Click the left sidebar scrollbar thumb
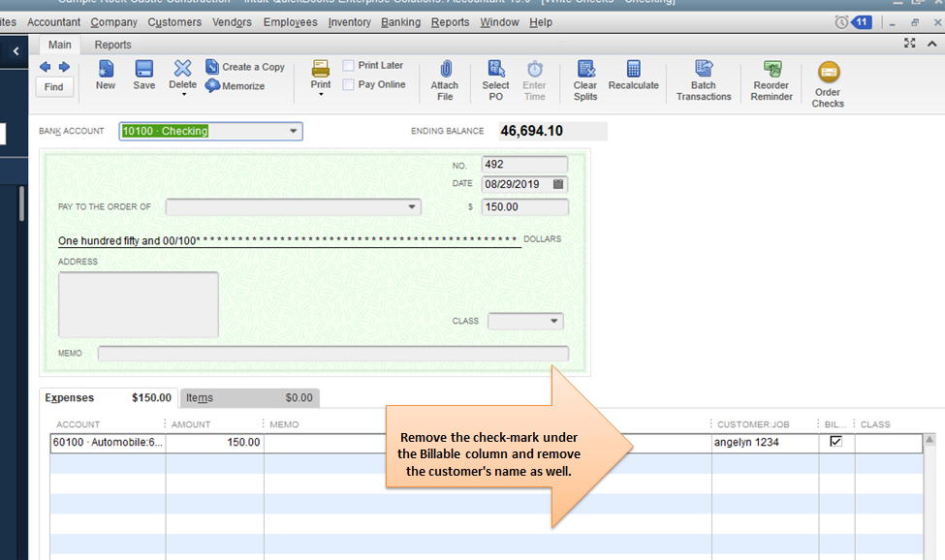The image size is (945, 560). (x=21, y=203)
